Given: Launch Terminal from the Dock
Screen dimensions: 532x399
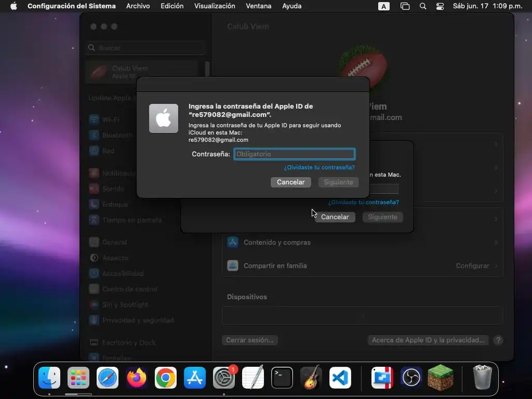Looking at the screenshot, I should click(282, 378).
